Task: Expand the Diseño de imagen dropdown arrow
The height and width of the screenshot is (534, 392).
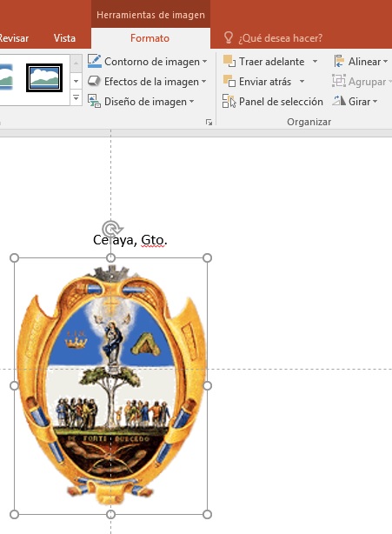Action: (x=191, y=102)
